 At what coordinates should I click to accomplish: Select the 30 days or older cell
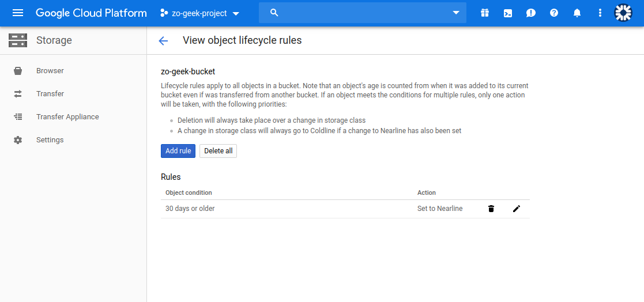(190, 209)
